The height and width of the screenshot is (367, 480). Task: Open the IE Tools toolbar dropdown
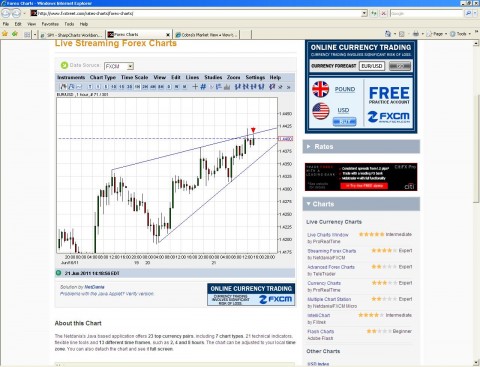tap(460, 34)
